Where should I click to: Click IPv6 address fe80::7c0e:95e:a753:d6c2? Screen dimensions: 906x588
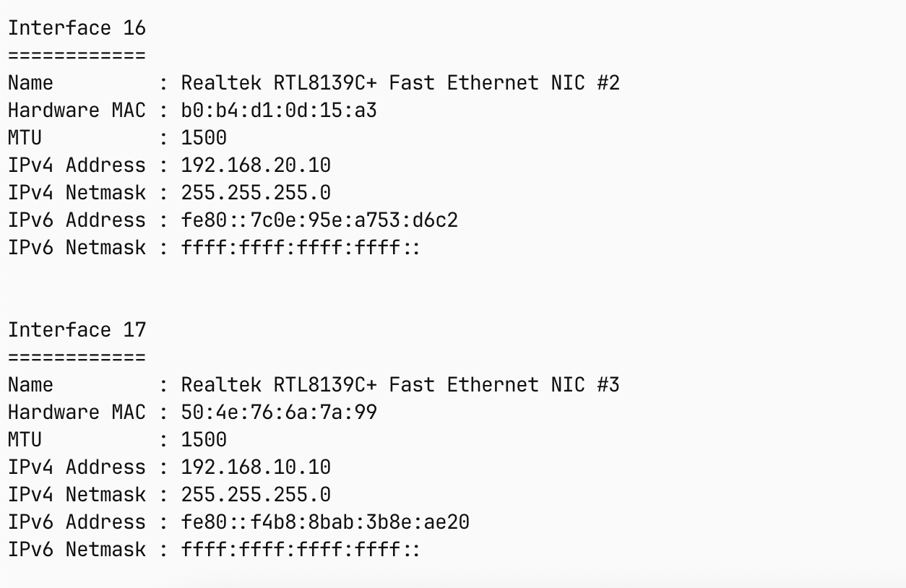(x=319, y=220)
